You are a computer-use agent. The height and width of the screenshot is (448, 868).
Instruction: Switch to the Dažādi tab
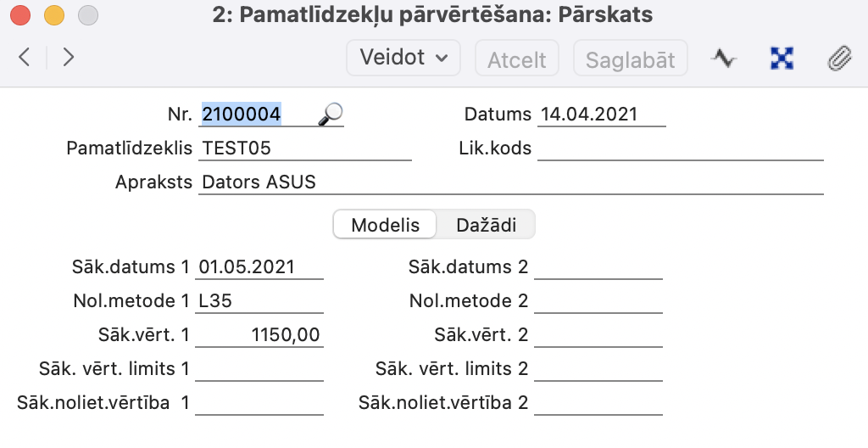coord(485,225)
